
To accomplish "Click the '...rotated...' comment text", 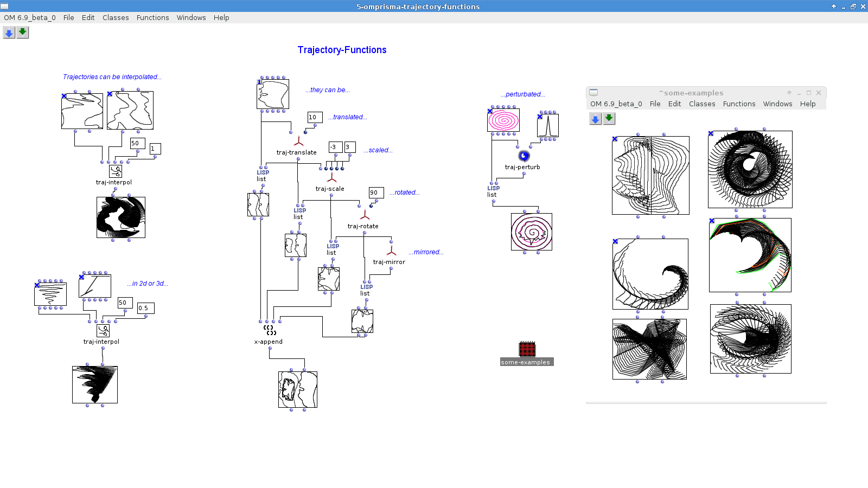I will [x=405, y=192].
